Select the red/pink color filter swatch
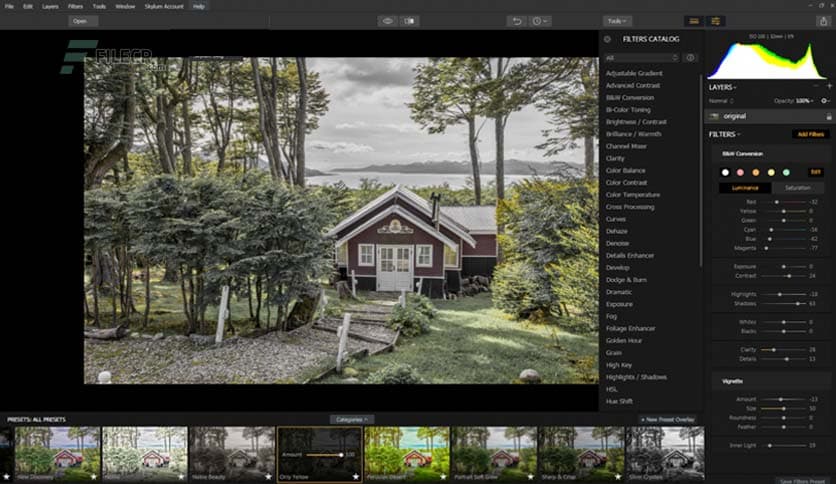Viewport: 836px width, 484px height. pyautogui.click(x=740, y=172)
